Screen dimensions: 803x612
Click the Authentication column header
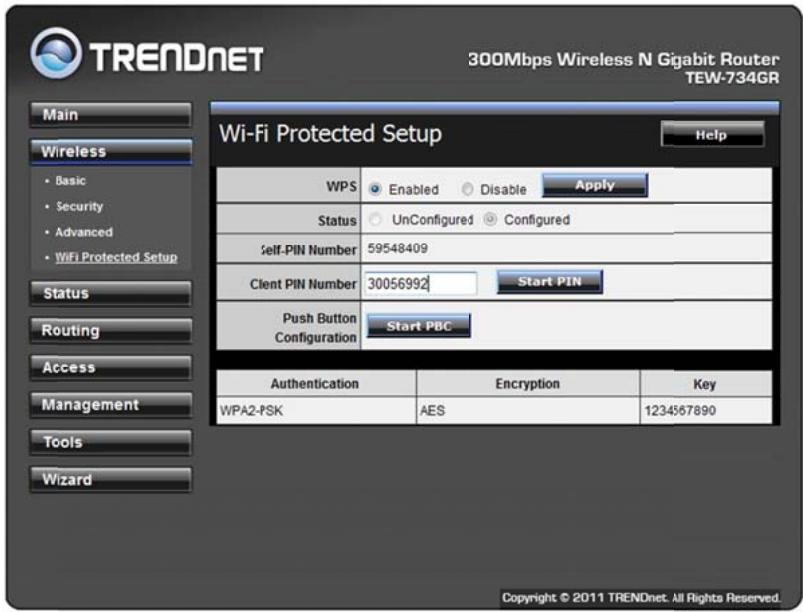pos(314,384)
